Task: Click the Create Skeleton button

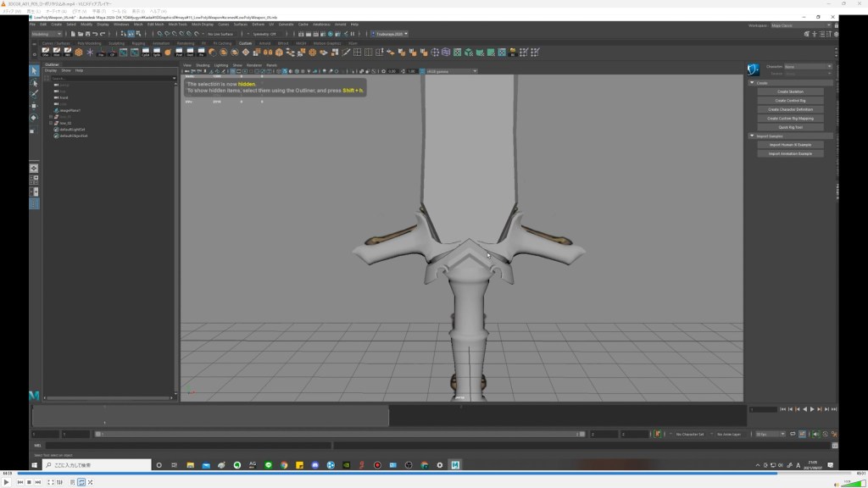Action: 790,91
